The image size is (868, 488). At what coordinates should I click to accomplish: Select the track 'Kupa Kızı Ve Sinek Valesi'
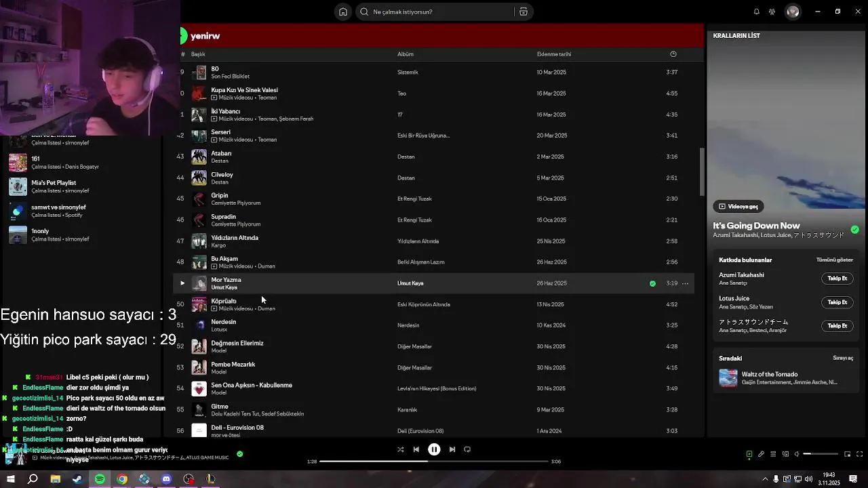click(244, 89)
